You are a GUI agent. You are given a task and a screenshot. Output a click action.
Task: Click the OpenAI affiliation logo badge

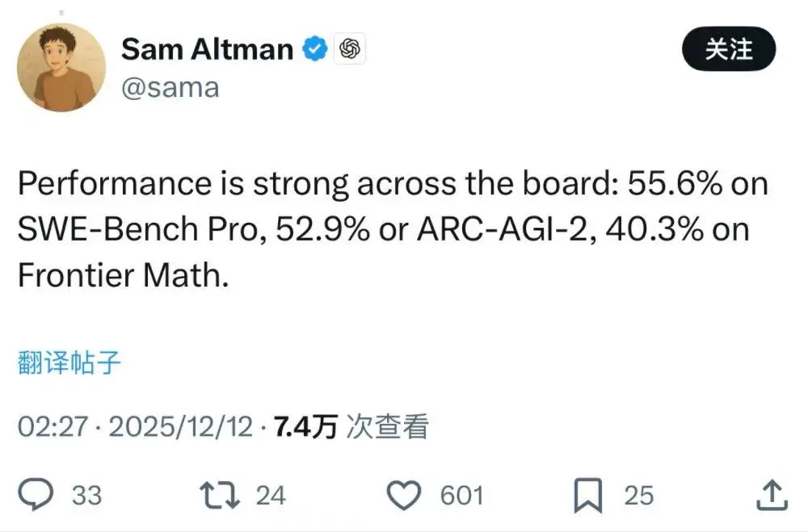coord(351,48)
